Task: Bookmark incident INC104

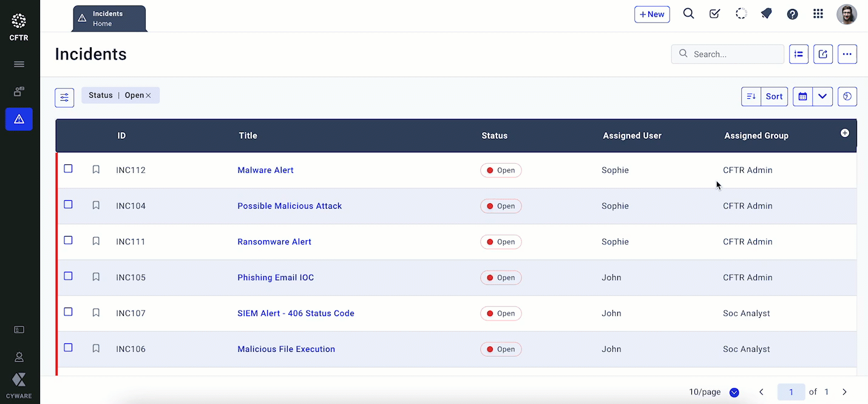Action: point(96,206)
